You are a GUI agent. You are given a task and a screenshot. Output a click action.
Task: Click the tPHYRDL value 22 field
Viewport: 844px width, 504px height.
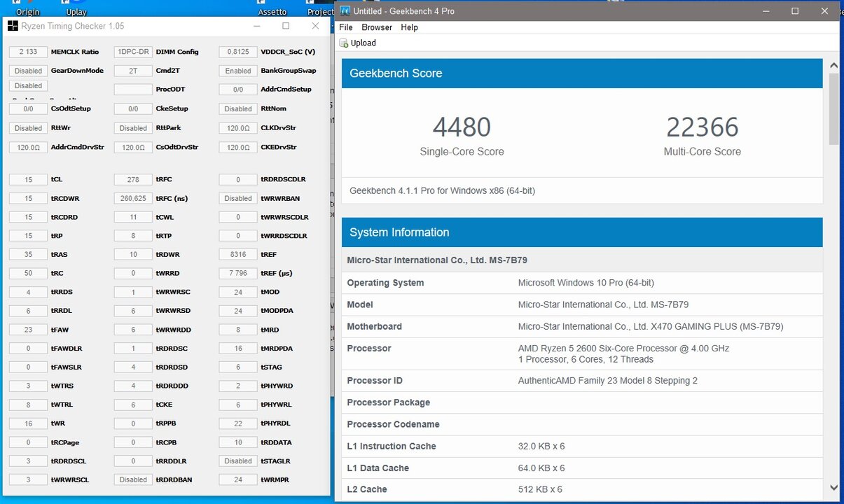(238, 423)
